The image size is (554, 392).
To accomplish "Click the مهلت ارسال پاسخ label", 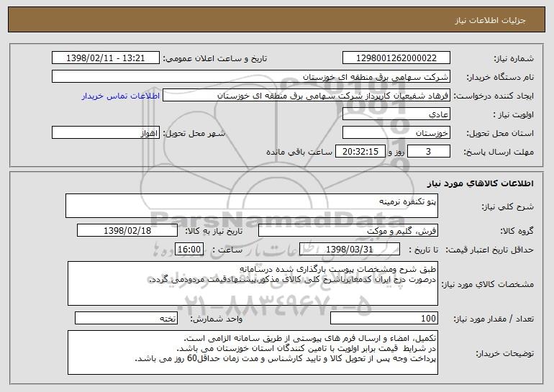I will click(x=499, y=152).
